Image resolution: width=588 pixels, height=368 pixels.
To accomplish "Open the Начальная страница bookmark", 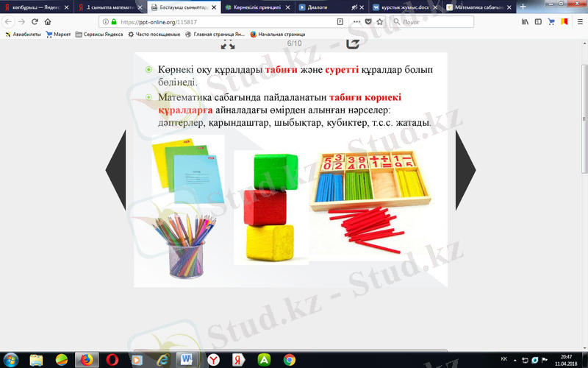I will pos(278,34).
